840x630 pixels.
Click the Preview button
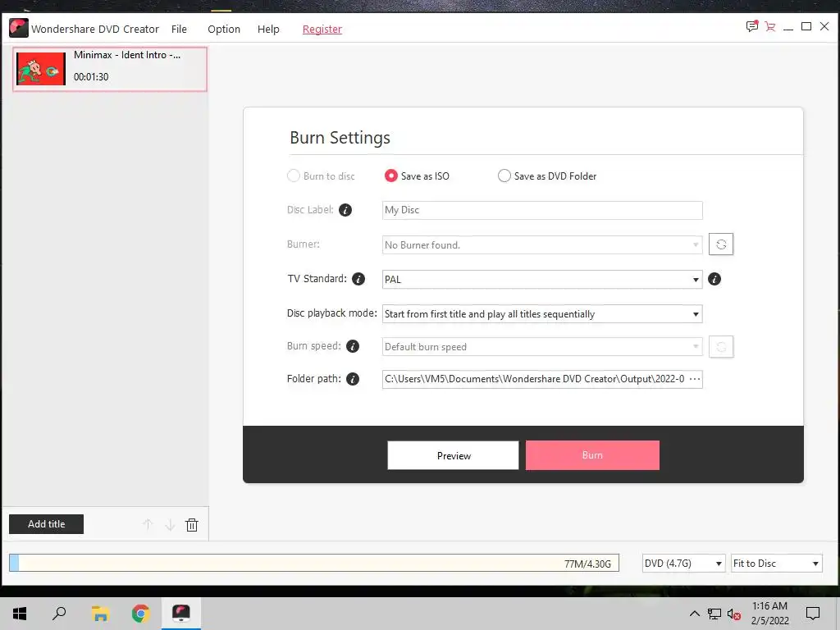[453, 455]
